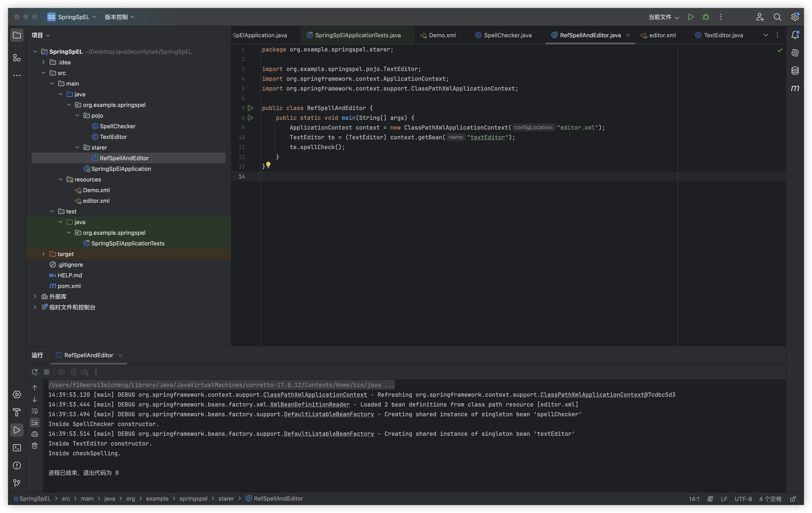Open the Database tool window icon

795,70
